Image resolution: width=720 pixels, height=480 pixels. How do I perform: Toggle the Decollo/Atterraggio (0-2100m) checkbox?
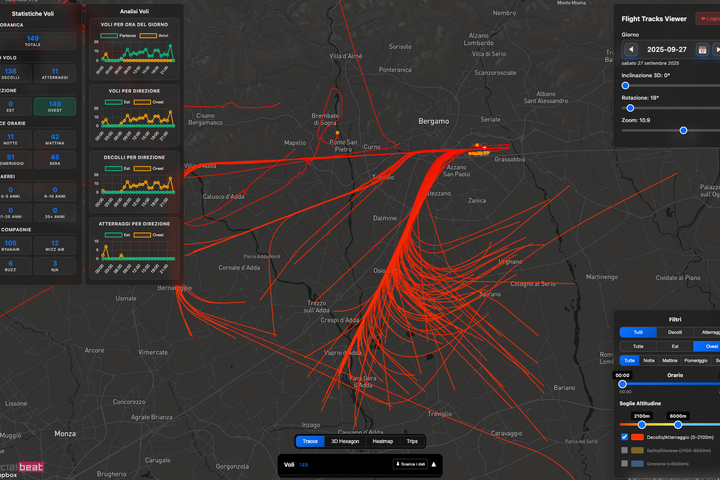point(624,437)
